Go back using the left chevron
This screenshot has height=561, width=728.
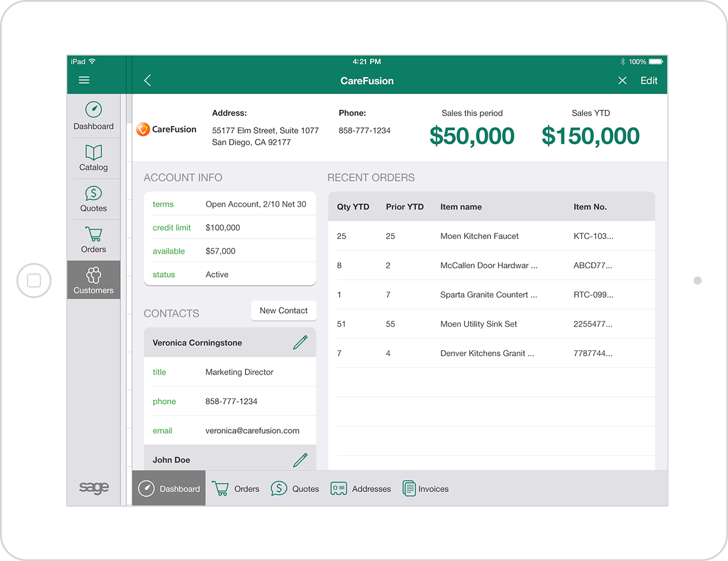point(147,81)
